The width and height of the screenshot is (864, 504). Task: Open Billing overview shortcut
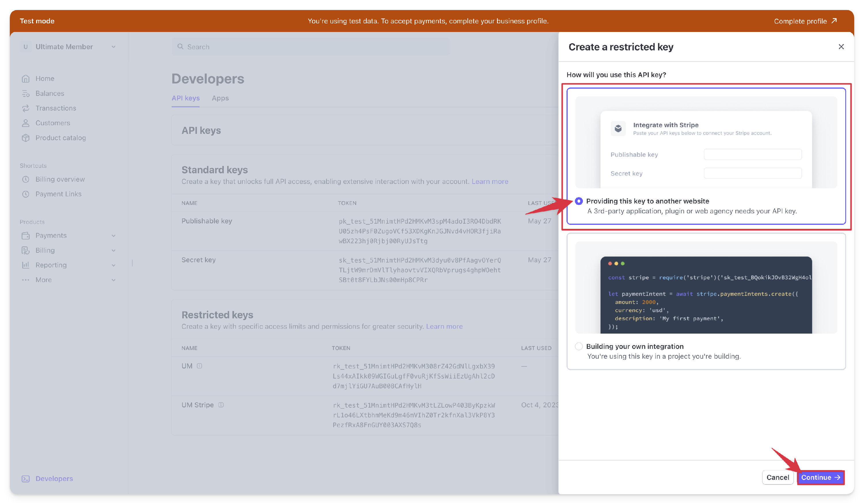[60, 179]
